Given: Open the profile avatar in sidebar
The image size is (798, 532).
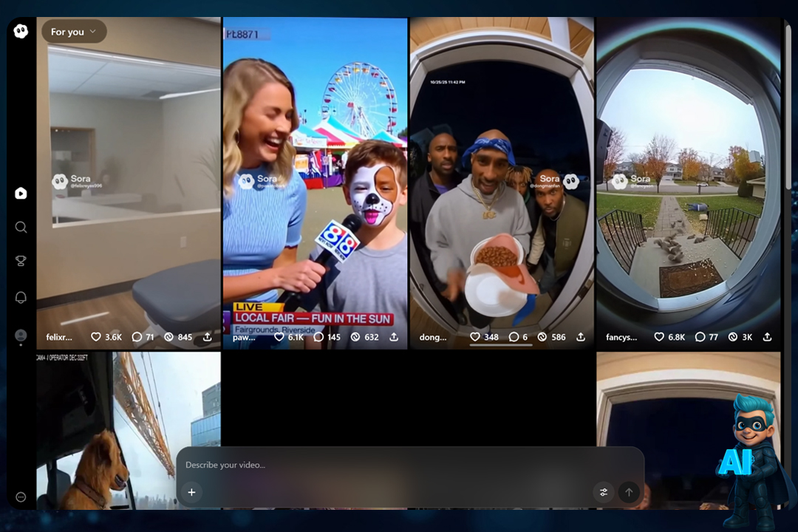Looking at the screenshot, I should click(21, 335).
